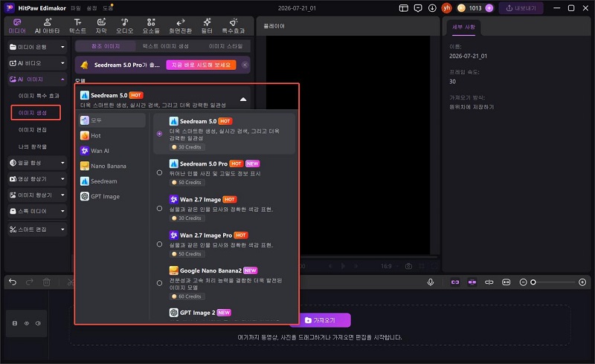Image resolution: width=595 pixels, height=364 pixels.
Task: Click the redo arrow in timeline toolbar
Action: [x=29, y=282]
